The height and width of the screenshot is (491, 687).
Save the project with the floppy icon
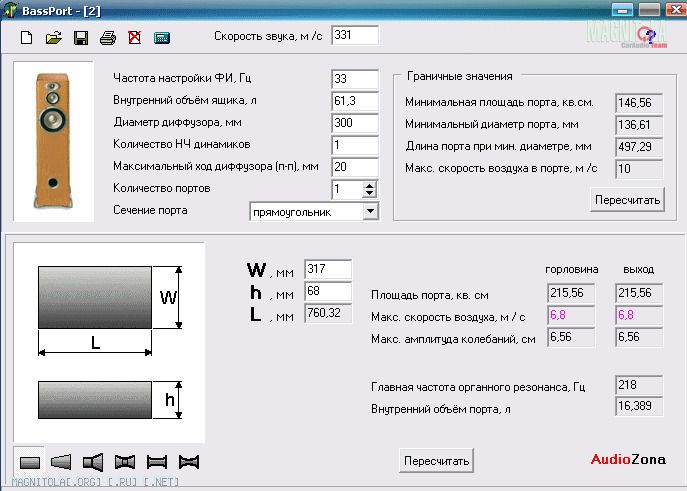(81, 38)
